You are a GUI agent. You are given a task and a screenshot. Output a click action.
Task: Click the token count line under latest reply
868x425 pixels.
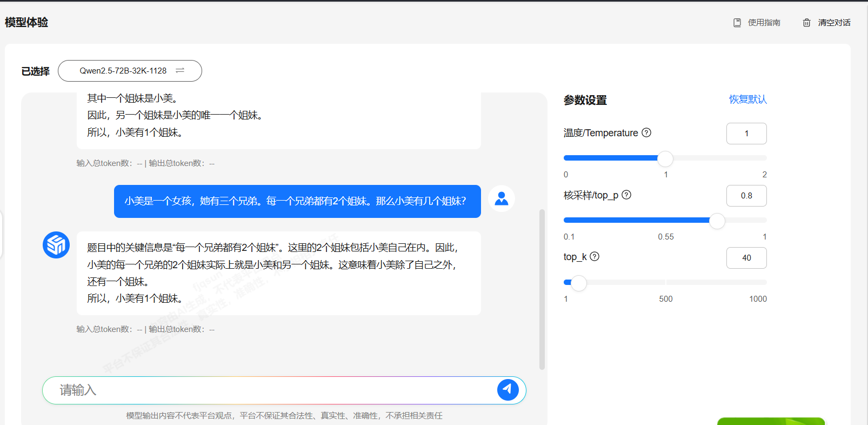pyautogui.click(x=145, y=329)
